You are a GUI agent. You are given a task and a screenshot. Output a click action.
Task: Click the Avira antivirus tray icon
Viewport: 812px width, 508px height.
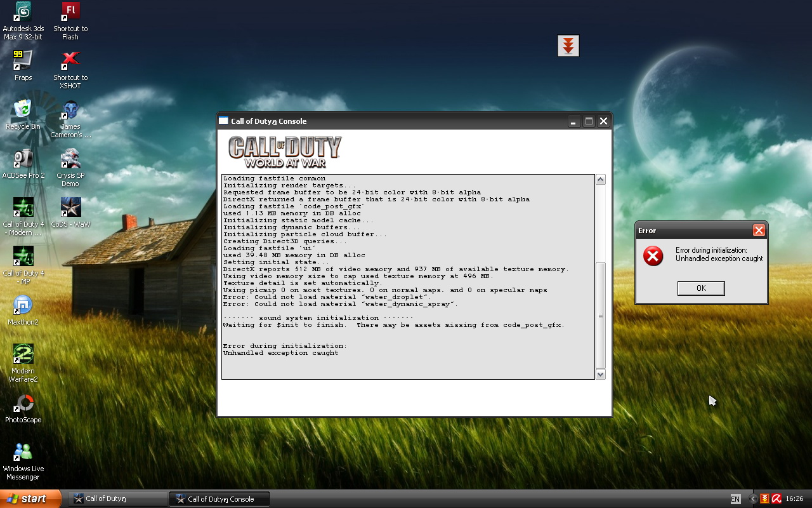(776, 499)
